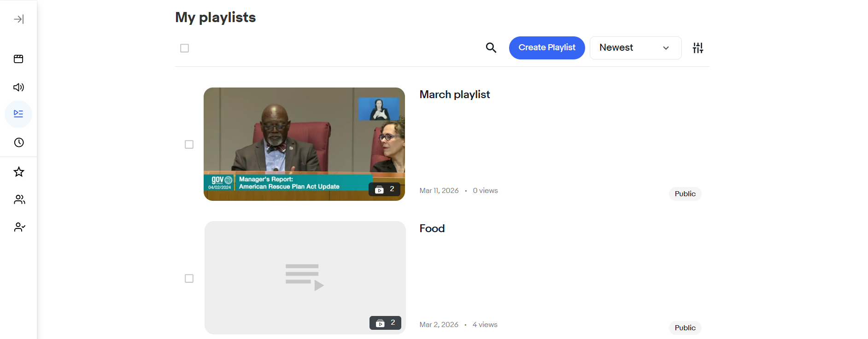Image resolution: width=868 pixels, height=339 pixels.
Task: Open the March playlist title link
Action: tap(455, 94)
